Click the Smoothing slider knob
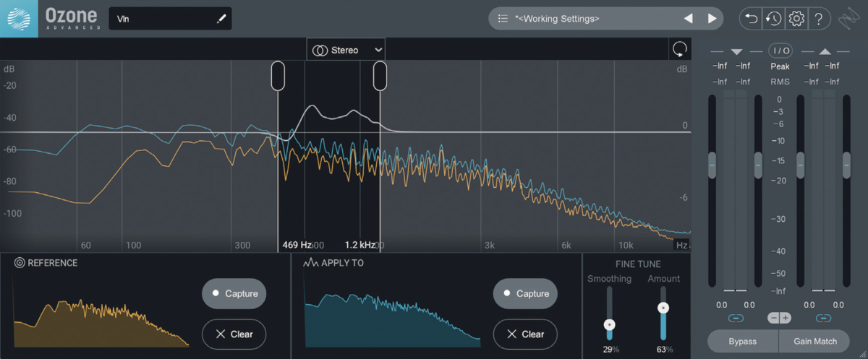The height and width of the screenshot is (359, 868). [609, 325]
